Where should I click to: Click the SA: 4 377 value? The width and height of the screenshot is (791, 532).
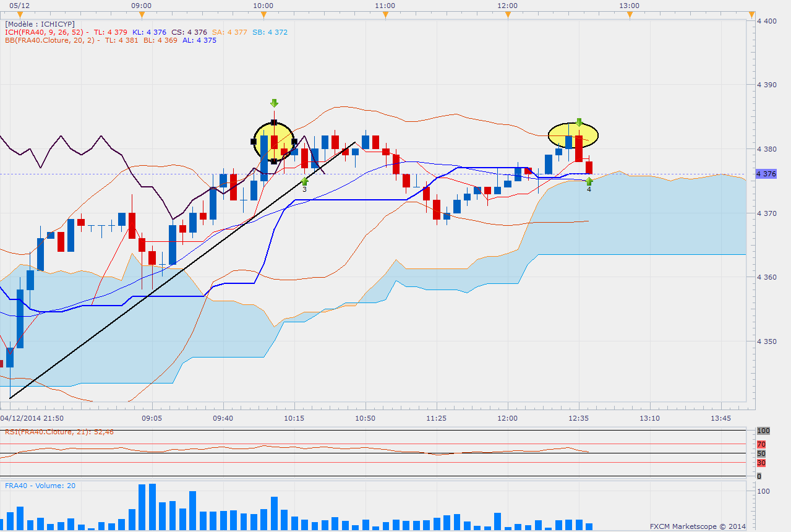[x=229, y=32]
